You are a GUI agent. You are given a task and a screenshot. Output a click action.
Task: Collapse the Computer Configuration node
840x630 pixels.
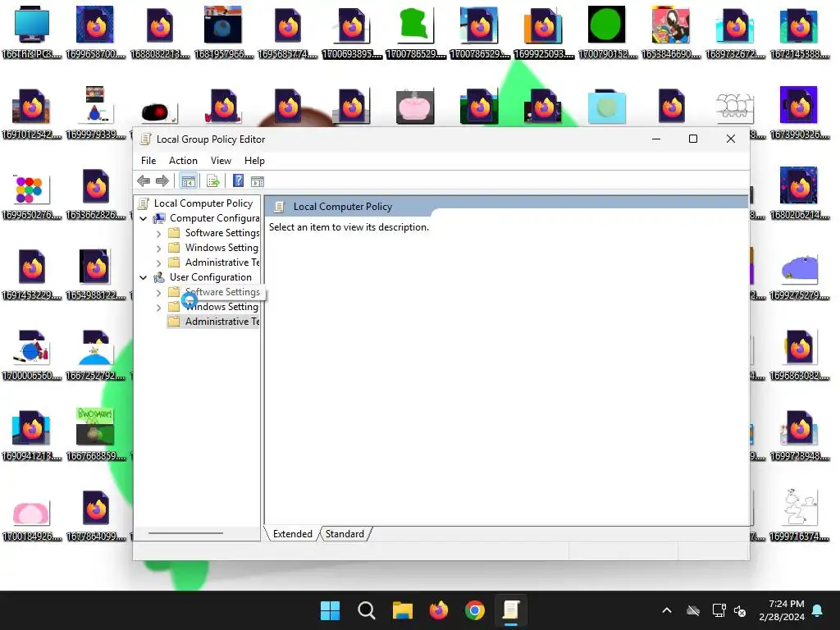(x=143, y=218)
